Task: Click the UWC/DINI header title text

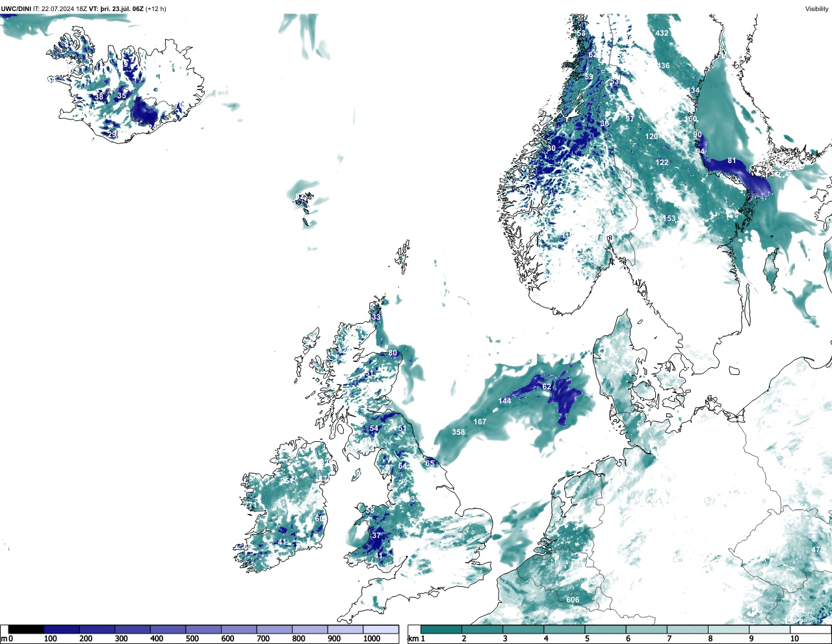Action: pos(16,8)
